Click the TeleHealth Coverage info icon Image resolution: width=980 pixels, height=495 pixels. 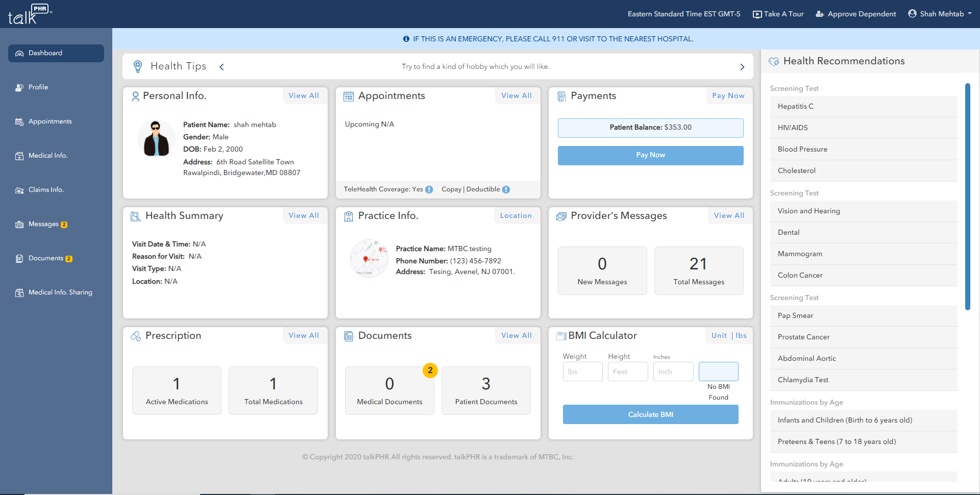point(429,190)
